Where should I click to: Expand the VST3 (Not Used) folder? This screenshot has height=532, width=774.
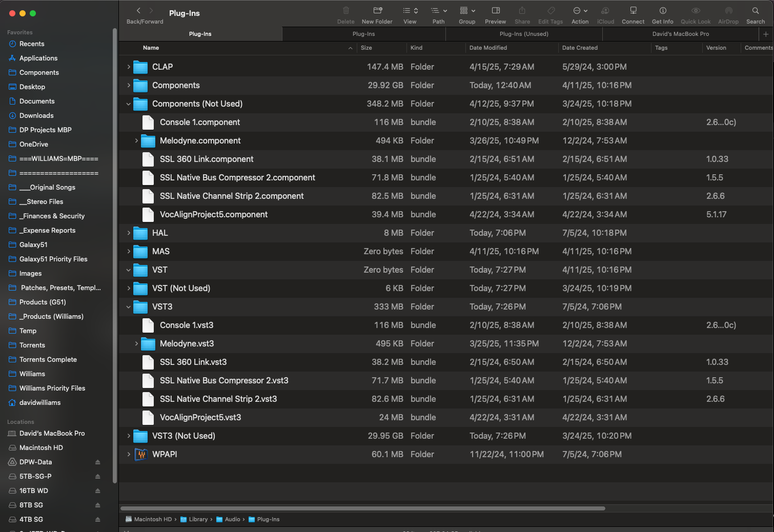click(x=129, y=436)
